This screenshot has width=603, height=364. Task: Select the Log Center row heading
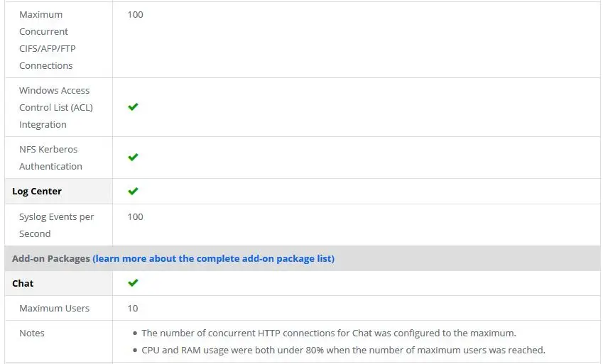(x=37, y=191)
